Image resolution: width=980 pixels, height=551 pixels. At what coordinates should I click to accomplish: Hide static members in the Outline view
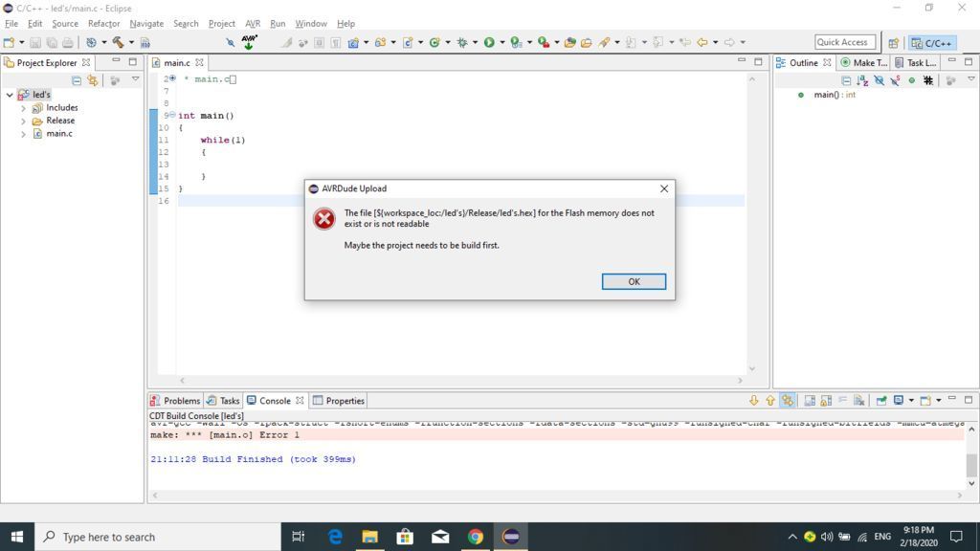click(x=894, y=81)
